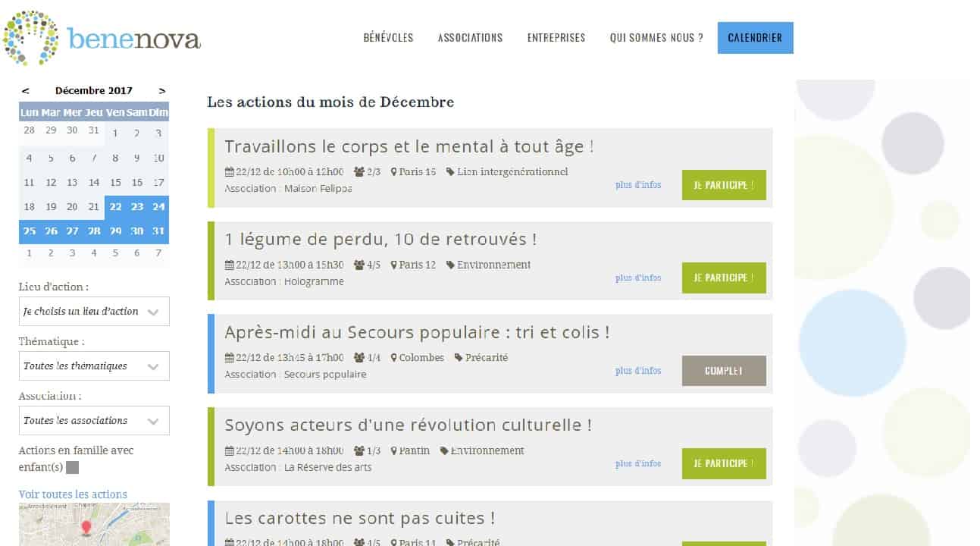Go to previous month in calendar
This screenshot has width=980, height=546.
(26, 90)
